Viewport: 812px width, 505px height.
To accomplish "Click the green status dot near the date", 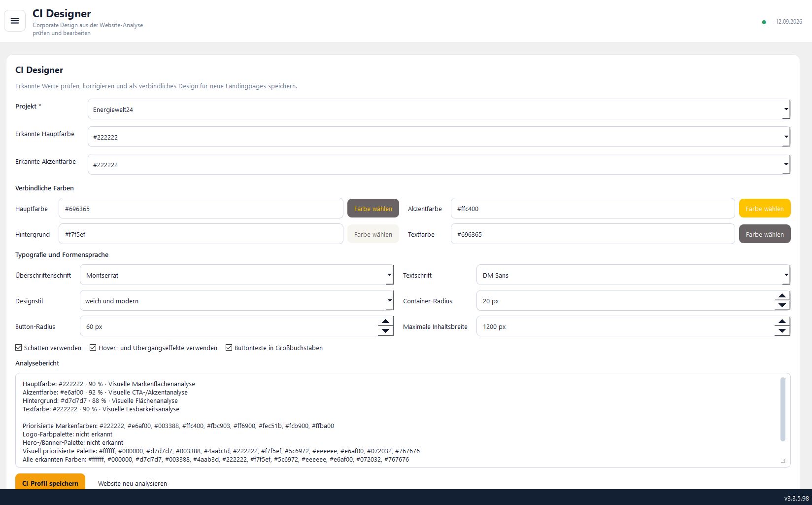I will click(x=764, y=22).
